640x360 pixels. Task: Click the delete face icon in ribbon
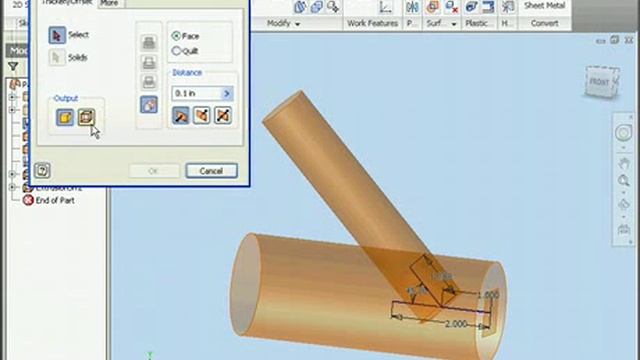451,7
